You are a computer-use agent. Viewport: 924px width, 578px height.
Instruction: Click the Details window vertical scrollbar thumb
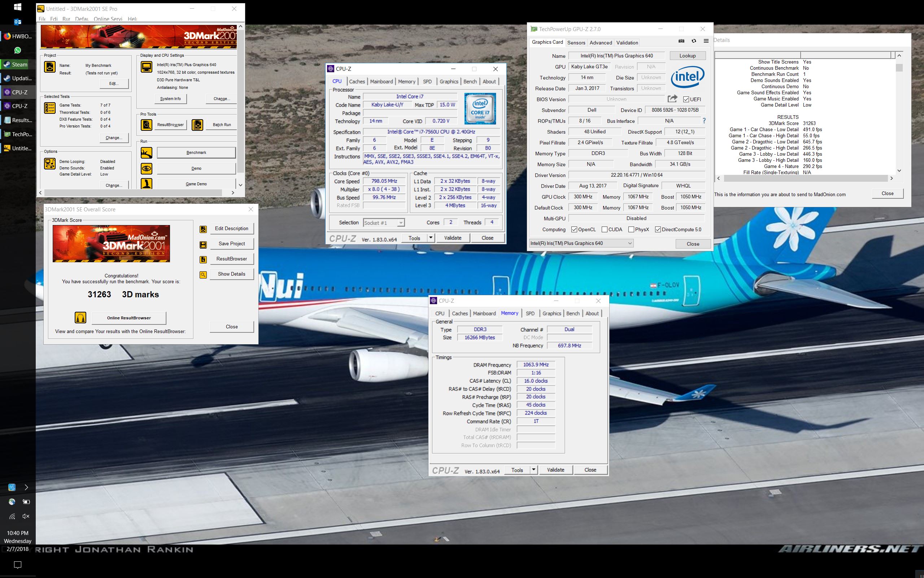point(899,68)
